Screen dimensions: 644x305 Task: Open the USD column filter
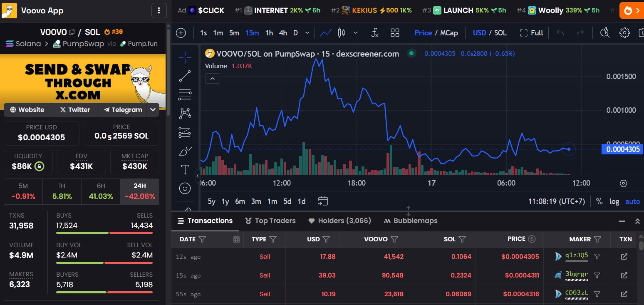click(x=326, y=239)
